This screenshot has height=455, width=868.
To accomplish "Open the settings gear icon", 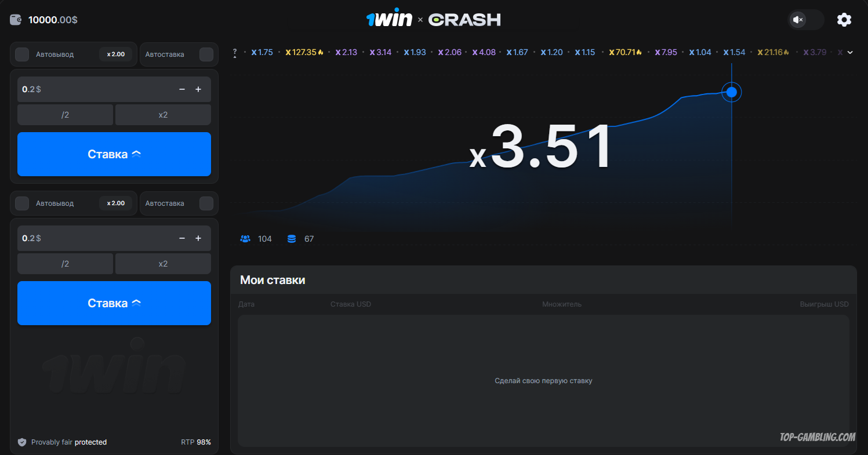I will (x=844, y=20).
